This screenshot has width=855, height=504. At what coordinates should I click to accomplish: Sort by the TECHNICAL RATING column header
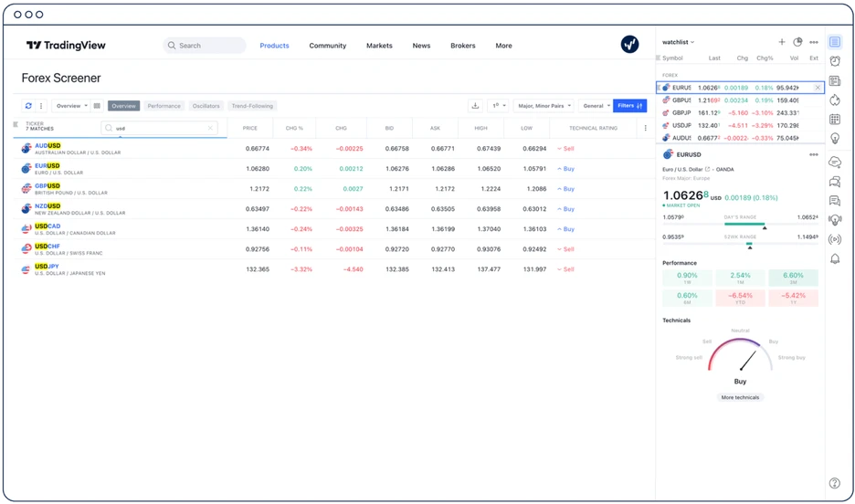pos(593,128)
